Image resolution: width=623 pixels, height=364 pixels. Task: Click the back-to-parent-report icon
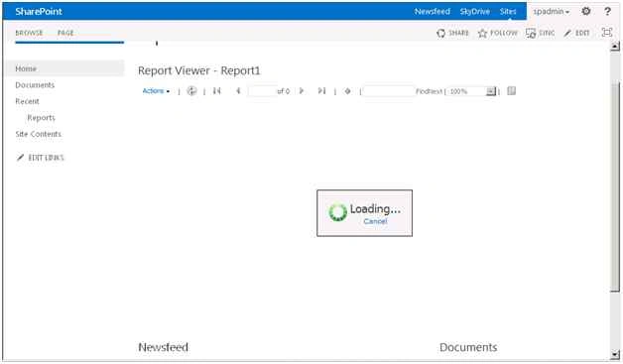point(347,91)
